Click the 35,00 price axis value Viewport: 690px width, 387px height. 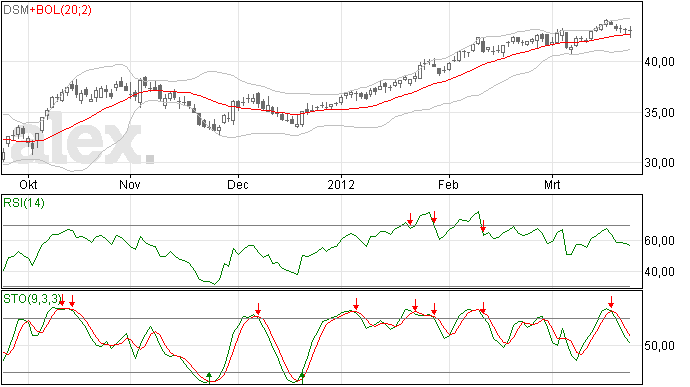click(660, 113)
